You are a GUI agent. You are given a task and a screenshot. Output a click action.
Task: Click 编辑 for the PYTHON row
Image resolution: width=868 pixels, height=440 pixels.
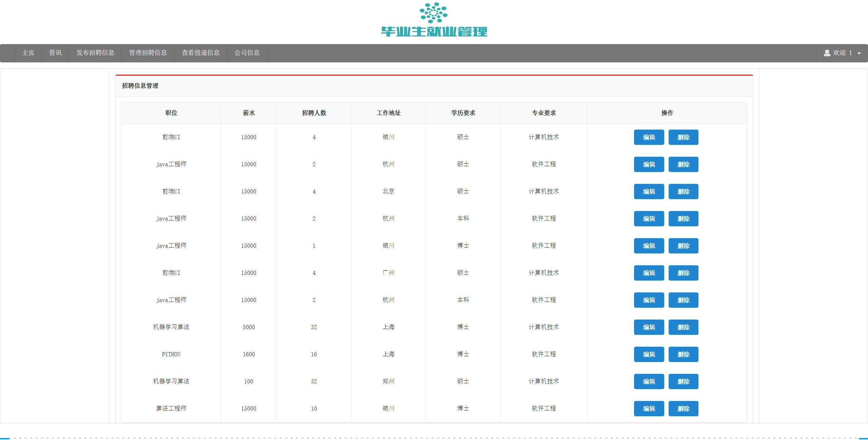coord(649,355)
